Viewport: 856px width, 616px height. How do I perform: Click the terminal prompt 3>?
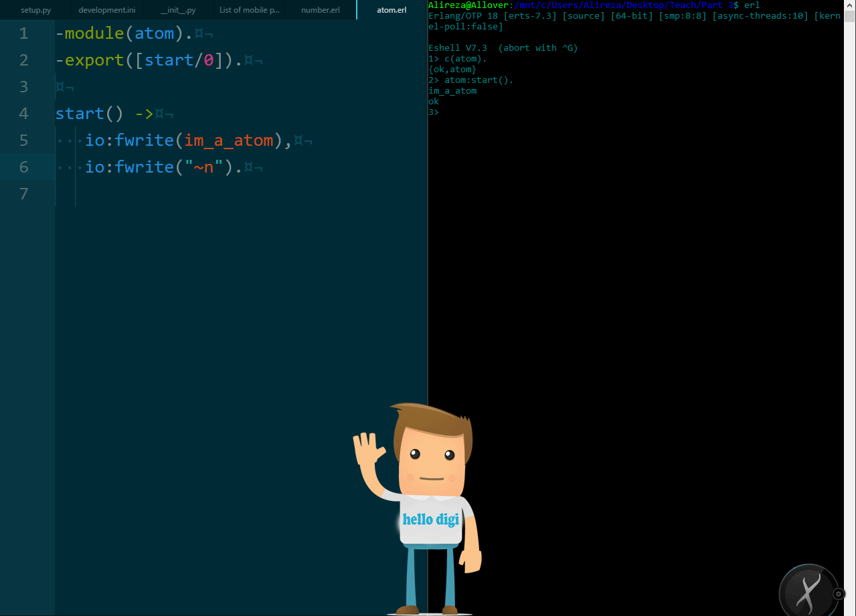click(434, 112)
